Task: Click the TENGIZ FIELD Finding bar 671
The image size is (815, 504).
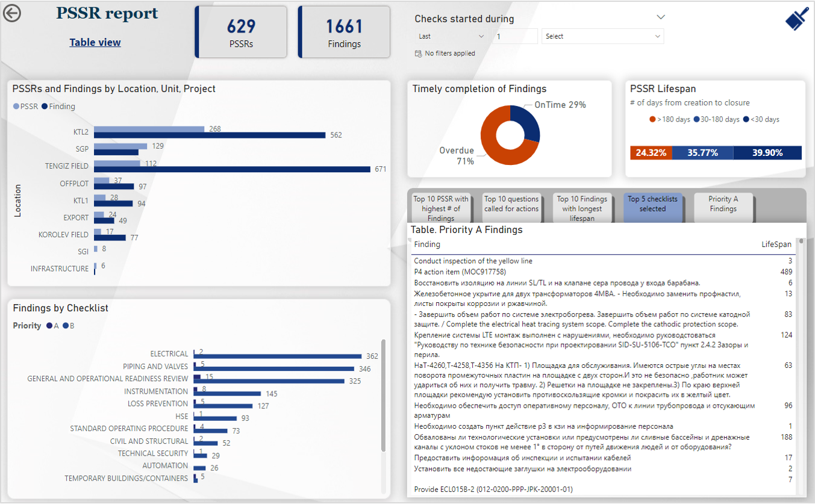Action: click(233, 169)
